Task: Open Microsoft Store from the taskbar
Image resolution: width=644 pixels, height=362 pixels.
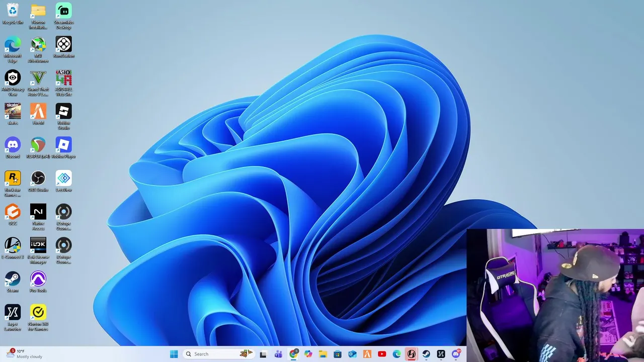Action: click(x=338, y=354)
